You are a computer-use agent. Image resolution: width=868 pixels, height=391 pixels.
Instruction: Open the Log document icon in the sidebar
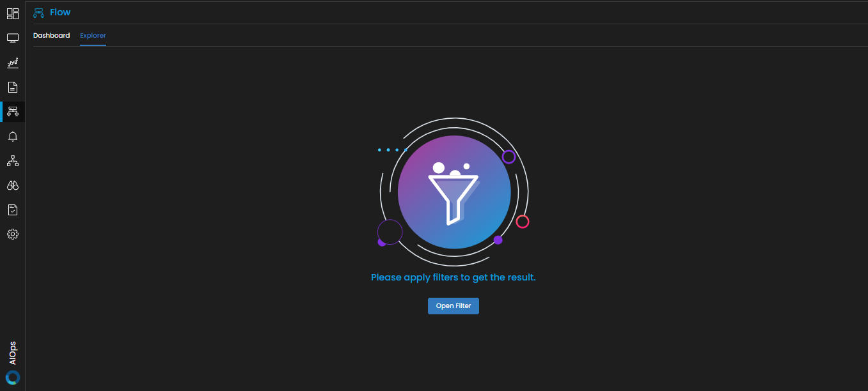[13, 88]
